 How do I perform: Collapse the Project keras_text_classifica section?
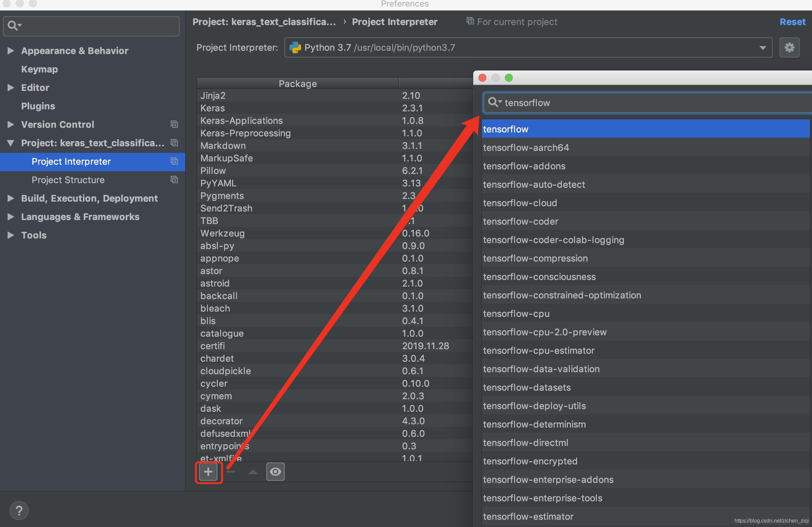(x=11, y=143)
